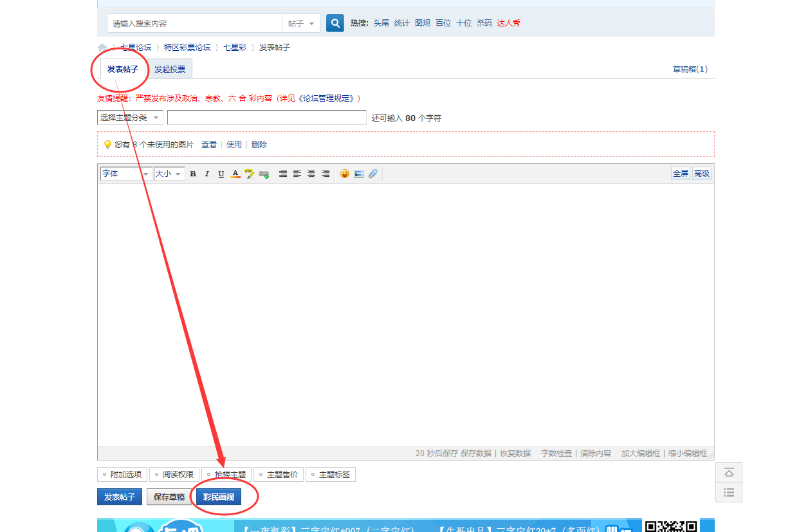The width and height of the screenshot is (799, 532).
Task: Apply italic formatting in editor
Action: [x=207, y=174]
